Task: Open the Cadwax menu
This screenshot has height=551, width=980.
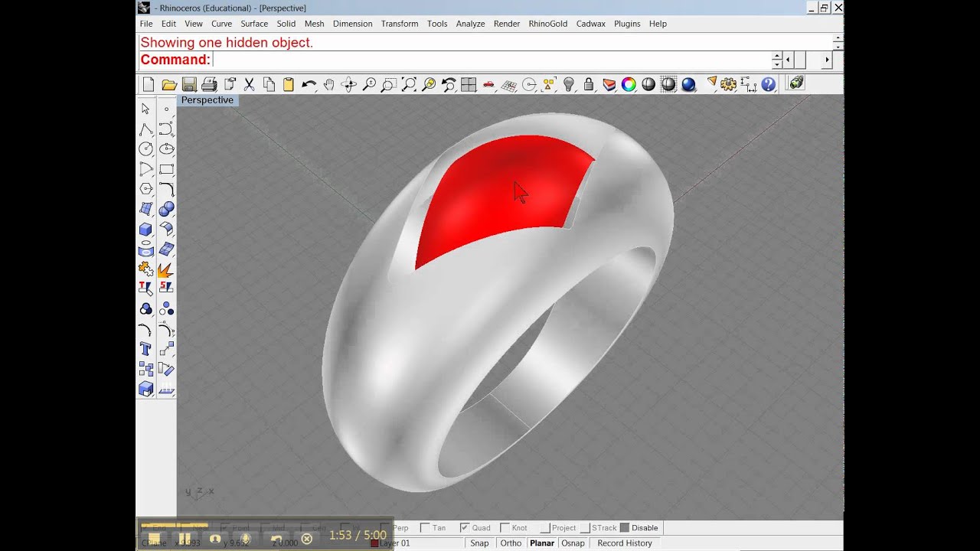Action: point(591,24)
